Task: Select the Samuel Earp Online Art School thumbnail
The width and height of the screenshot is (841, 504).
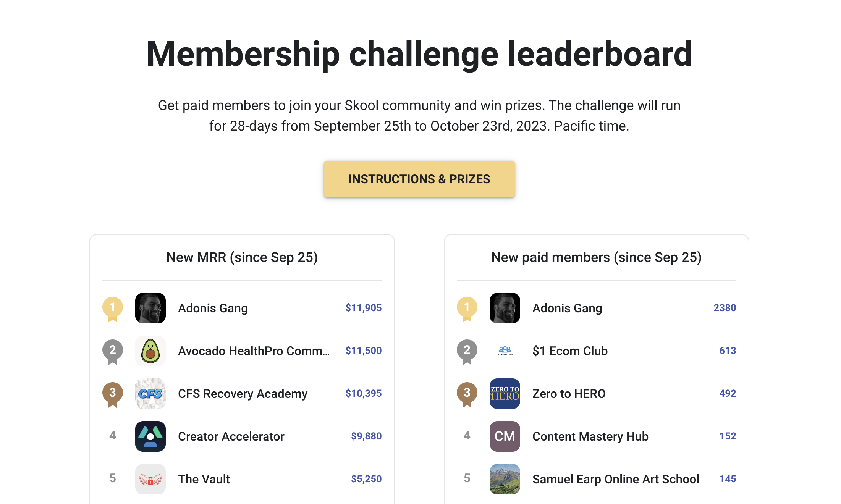Action: click(x=505, y=479)
